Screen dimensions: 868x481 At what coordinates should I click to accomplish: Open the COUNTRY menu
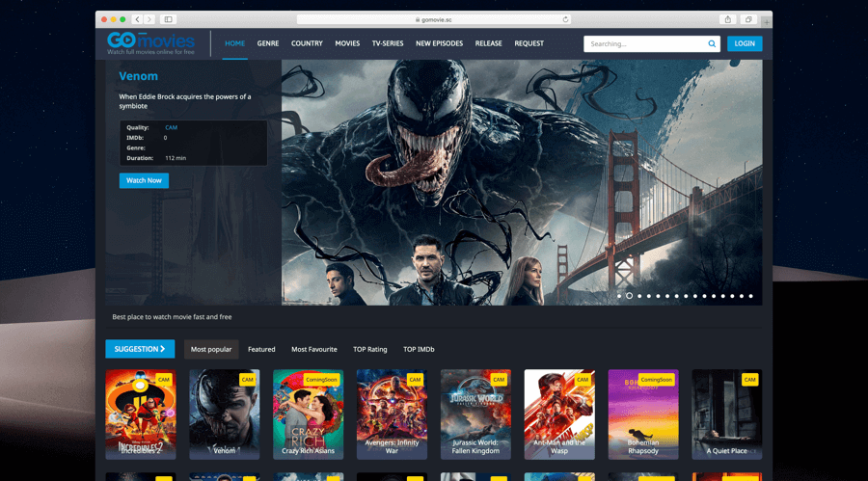pyautogui.click(x=307, y=43)
